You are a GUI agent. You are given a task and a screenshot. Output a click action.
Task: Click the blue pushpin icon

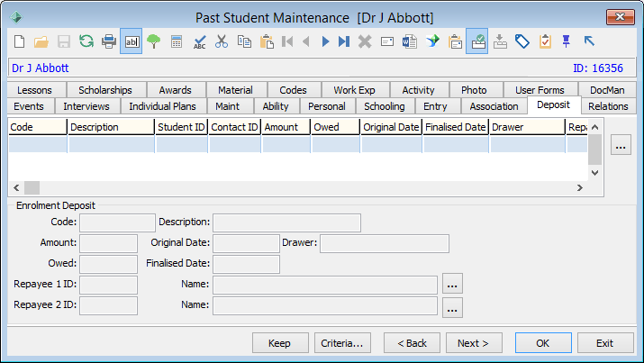tap(567, 41)
